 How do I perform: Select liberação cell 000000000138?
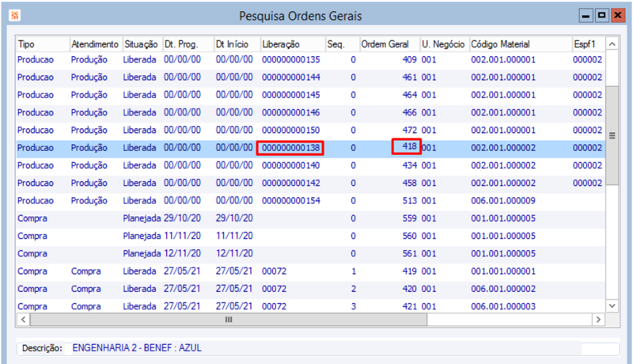point(290,148)
